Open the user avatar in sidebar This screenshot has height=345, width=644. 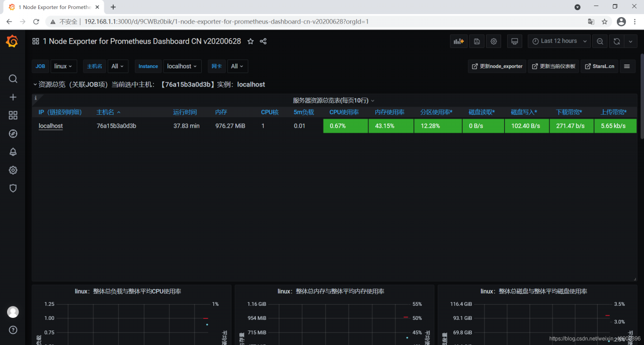13,312
